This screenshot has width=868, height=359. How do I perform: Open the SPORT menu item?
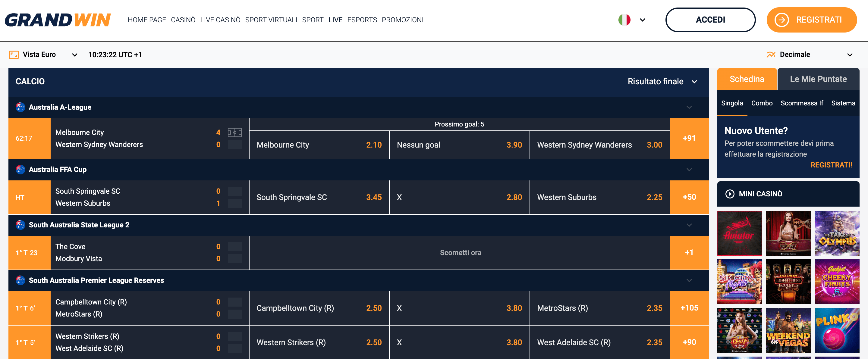click(x=313, y=20)
